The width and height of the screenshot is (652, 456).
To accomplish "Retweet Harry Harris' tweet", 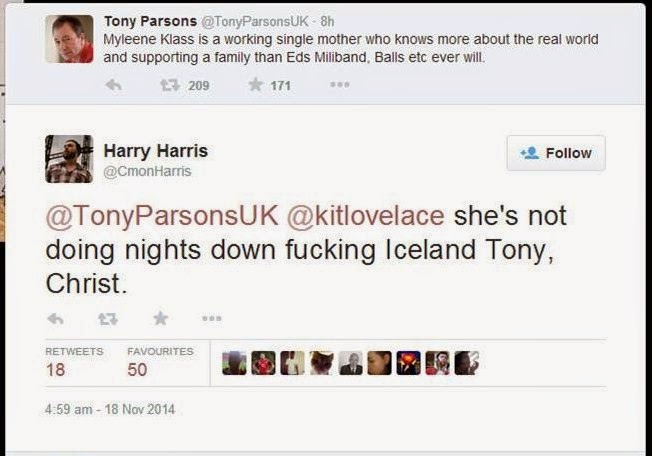I will [x=108, y=319].
